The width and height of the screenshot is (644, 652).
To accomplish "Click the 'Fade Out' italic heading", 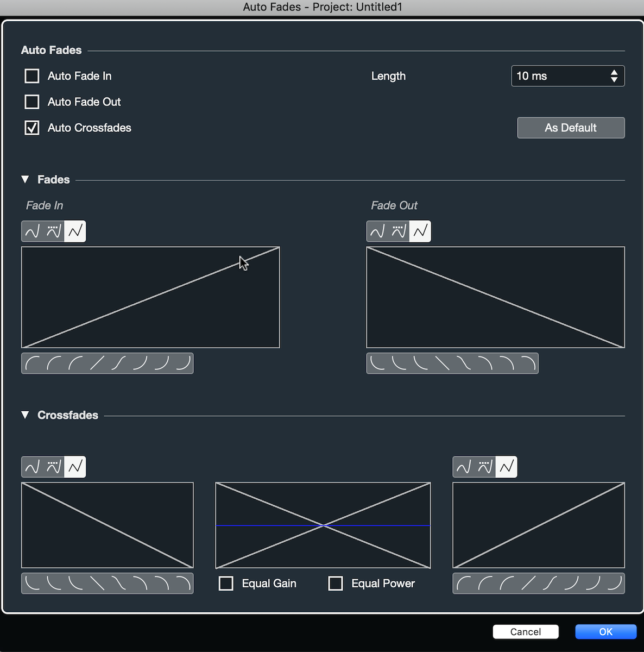I will (x=394, y=205).
